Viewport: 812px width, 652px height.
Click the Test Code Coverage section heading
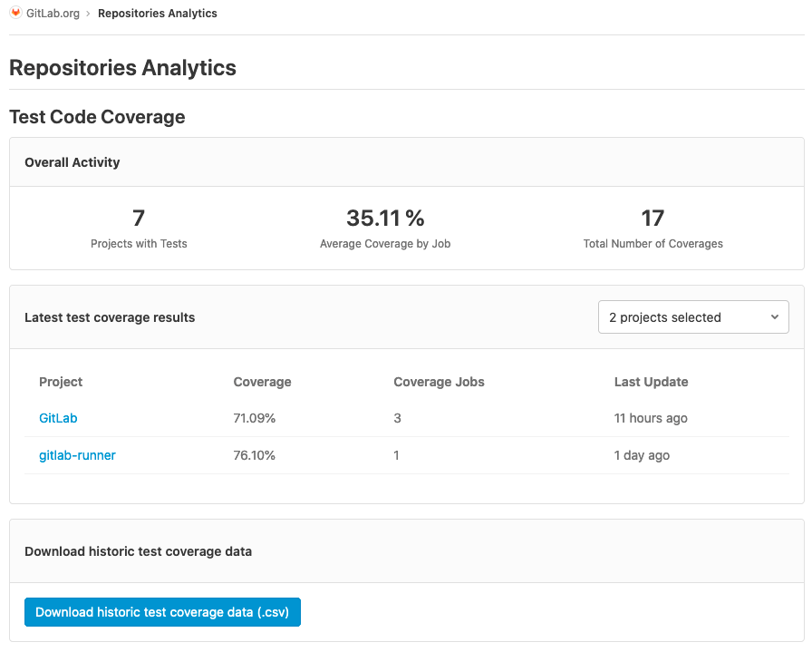click(97, 117)
